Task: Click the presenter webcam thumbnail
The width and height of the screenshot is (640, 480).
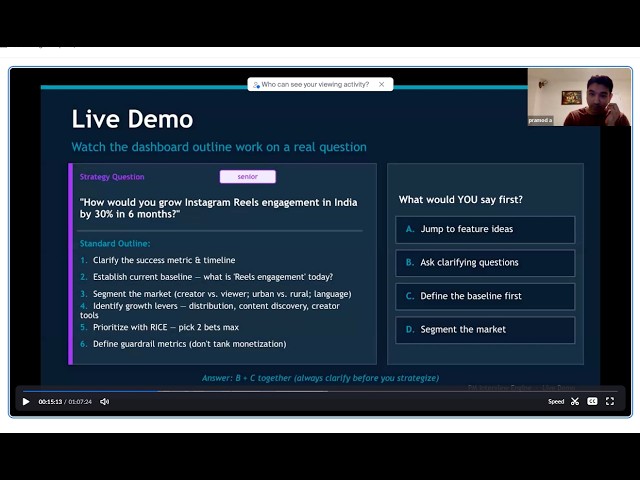Action: click(x=579, y=97)
